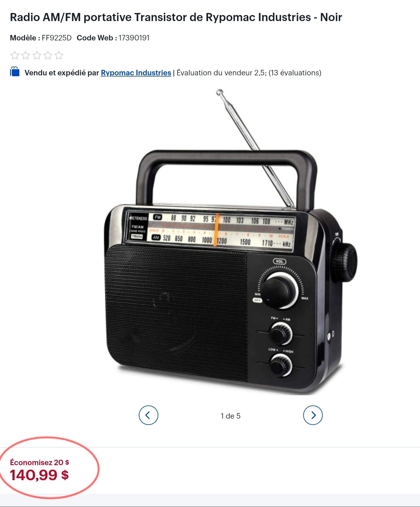Viewport: 420px width, 507px height.
Task: Go to the previous product image
Action: point(148,415)
